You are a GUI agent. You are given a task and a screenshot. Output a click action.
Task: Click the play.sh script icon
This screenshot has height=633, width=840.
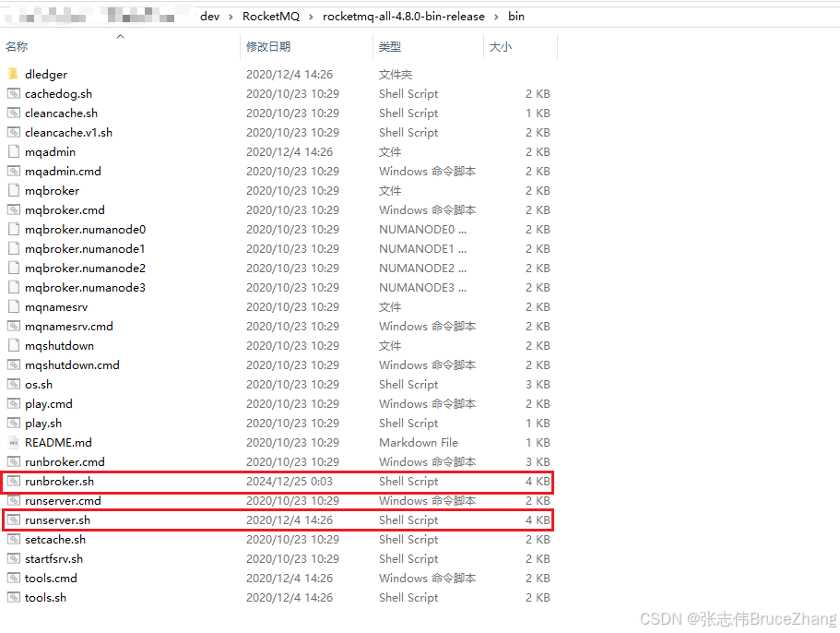tap(14, 423)
